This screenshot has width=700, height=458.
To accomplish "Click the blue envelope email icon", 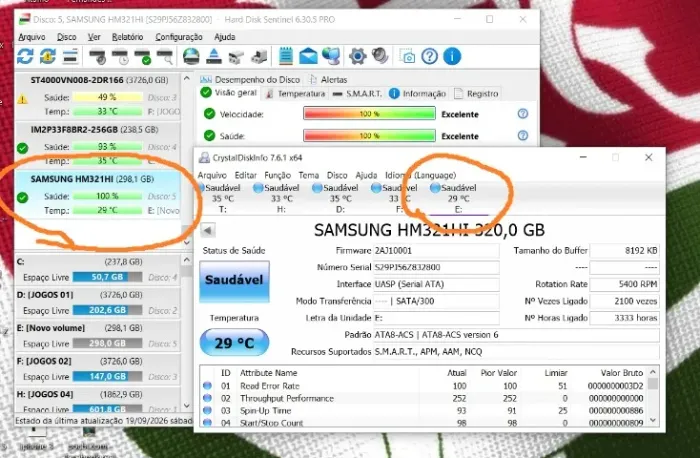I will (308, 57).
